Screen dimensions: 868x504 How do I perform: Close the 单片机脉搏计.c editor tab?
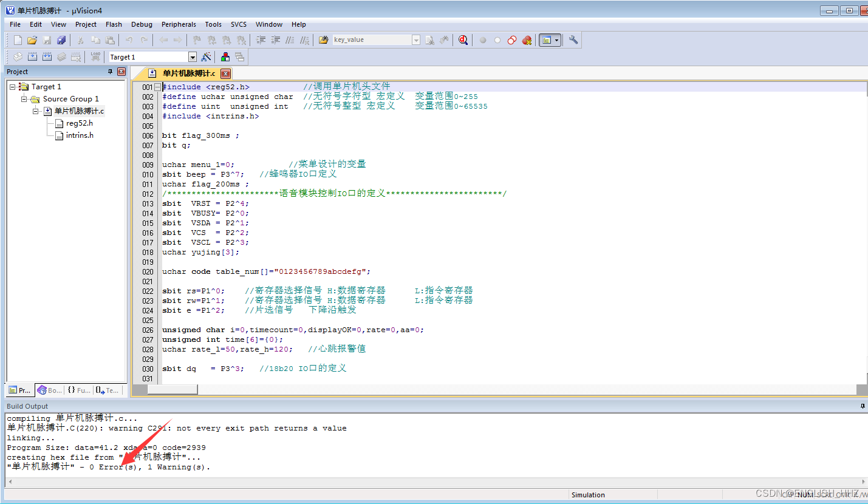(x=225, y=73)
